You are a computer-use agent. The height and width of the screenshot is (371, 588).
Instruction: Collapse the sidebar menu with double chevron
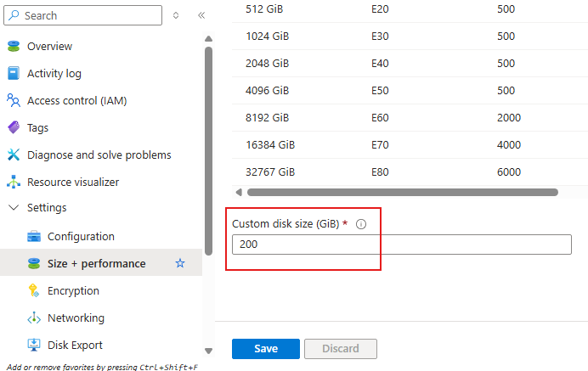tap(201, 15)
